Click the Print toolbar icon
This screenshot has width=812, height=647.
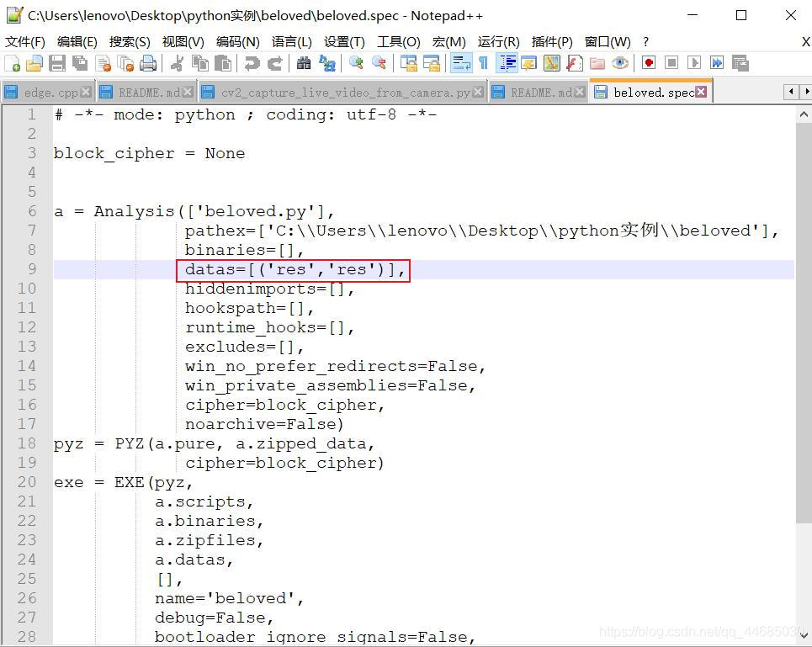tap(148, 63)
